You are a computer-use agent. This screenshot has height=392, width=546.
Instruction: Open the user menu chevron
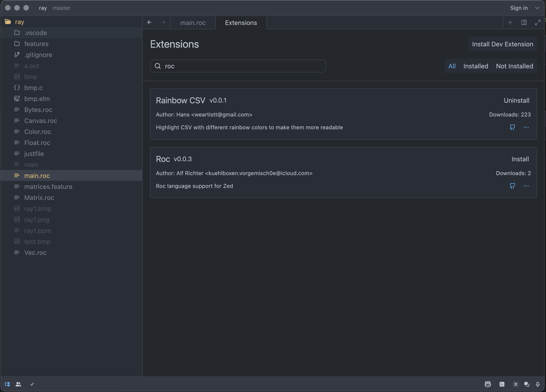point(537,8)
